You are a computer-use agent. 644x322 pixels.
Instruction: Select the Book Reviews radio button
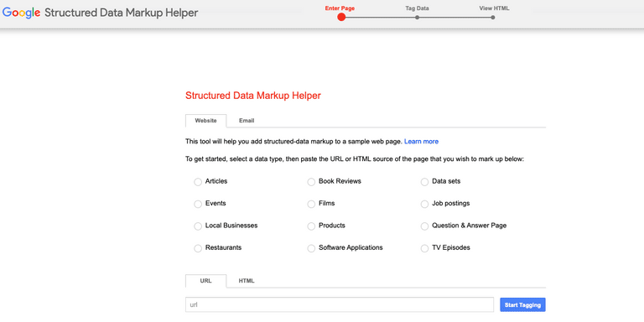pos(311,182)
